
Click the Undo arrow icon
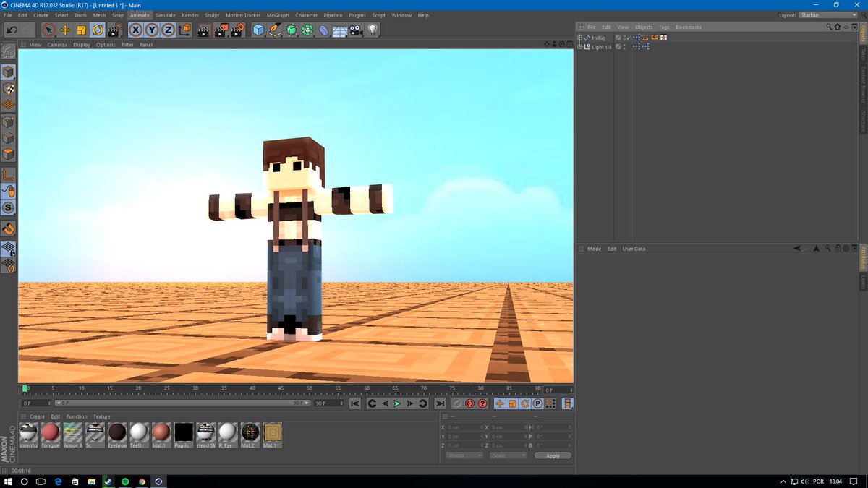click(x=12, y=30)
